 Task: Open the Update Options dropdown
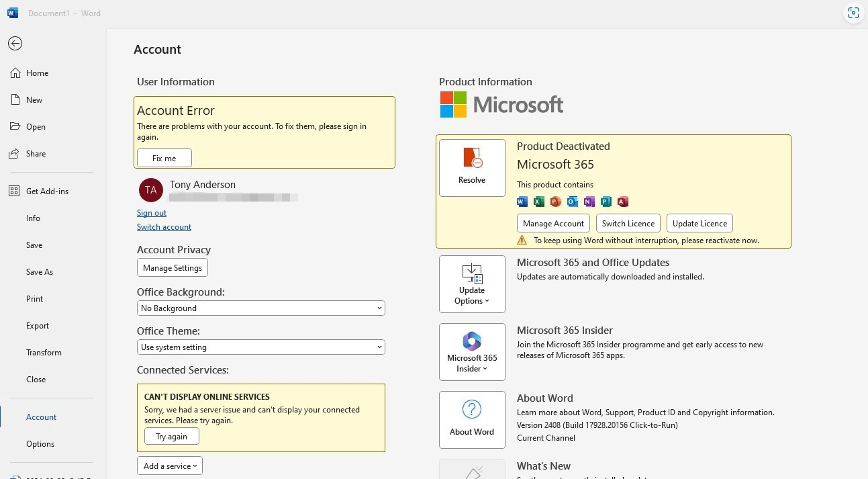click(472, 284)
